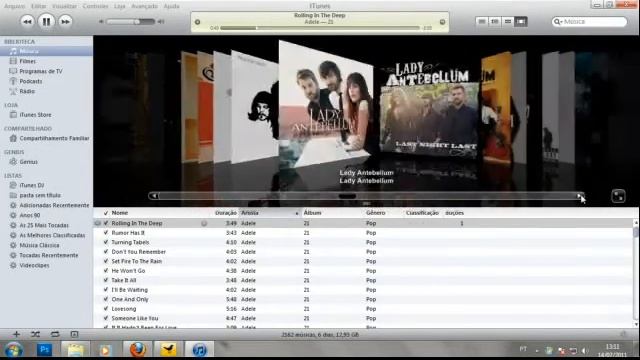The image size is (640, 360).
Task: Open Windows Start menu
Action: click(x=14, y=350)
